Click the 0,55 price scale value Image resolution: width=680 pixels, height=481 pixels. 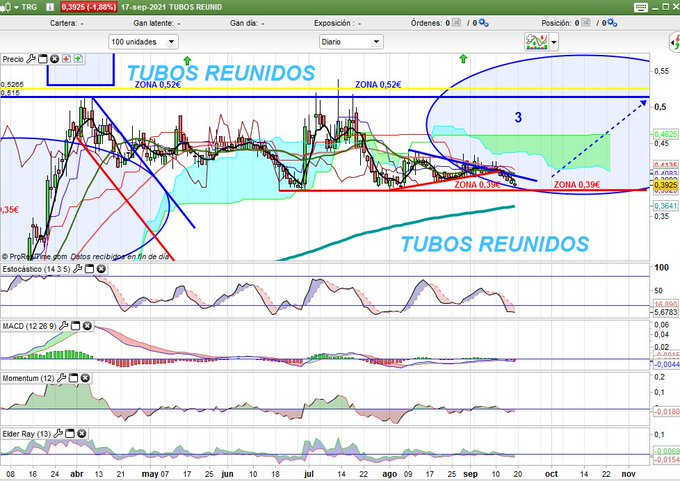[661, 71]
